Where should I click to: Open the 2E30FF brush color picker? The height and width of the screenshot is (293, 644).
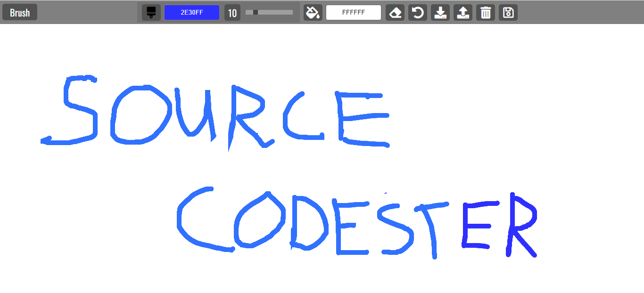pos(191,12)
